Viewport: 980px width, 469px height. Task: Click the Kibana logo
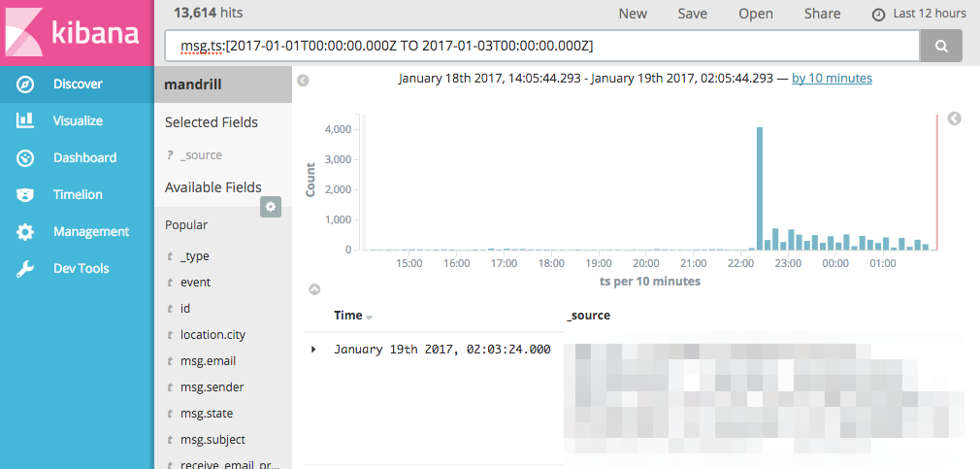[77, 32]
